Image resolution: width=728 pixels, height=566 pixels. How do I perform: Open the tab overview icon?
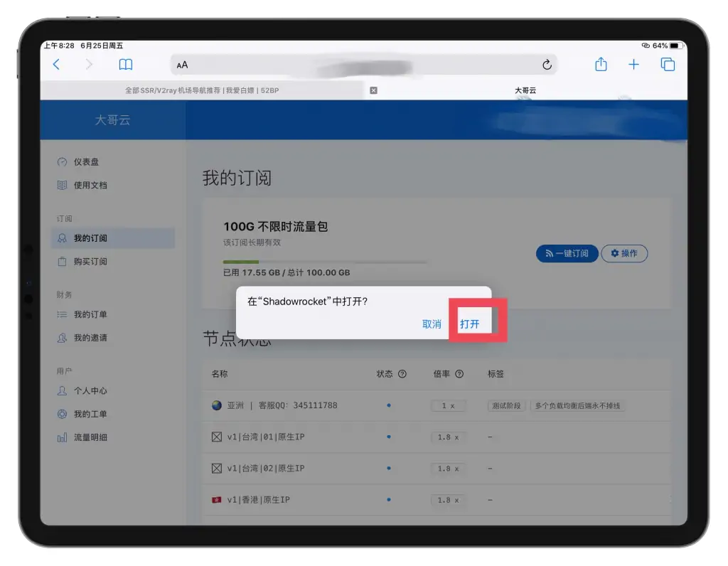click(668, 64)
